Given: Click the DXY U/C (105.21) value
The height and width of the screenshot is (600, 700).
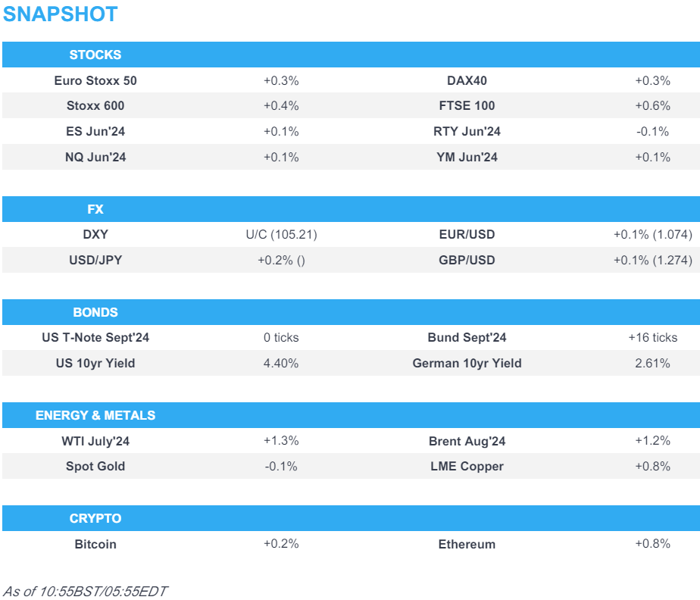Looking at the screenshot, I should coord(281,235).
